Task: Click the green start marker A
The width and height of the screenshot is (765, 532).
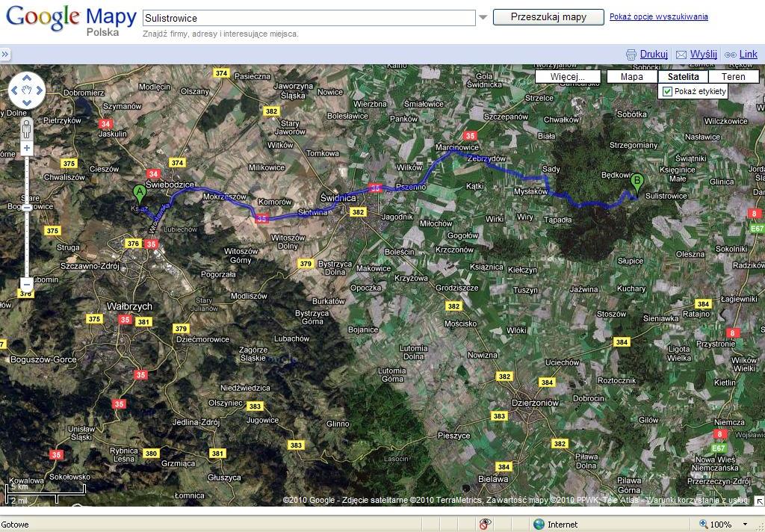Action: click(x=139, y=194)
